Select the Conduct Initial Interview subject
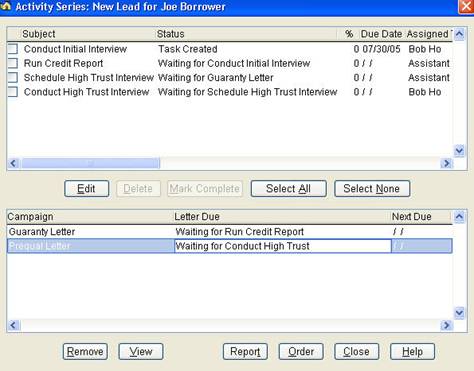Screen dimensions: 474x371 click(x=75, y=49)
